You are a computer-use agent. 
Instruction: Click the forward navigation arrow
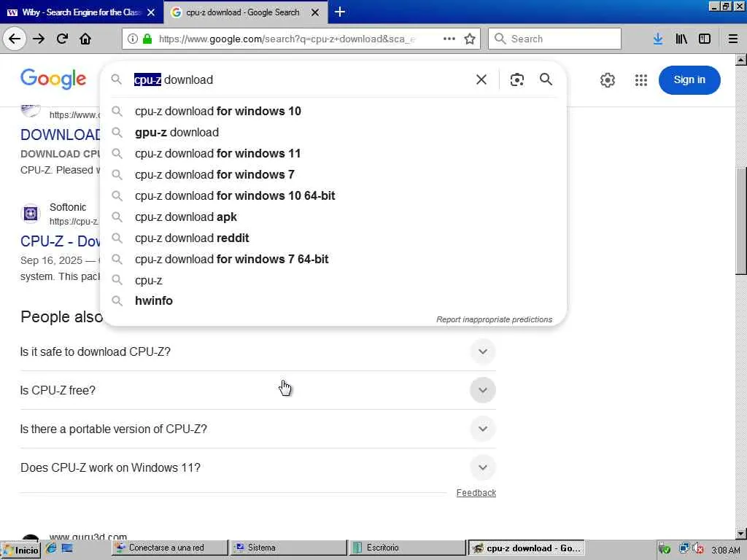pos(39,39)
